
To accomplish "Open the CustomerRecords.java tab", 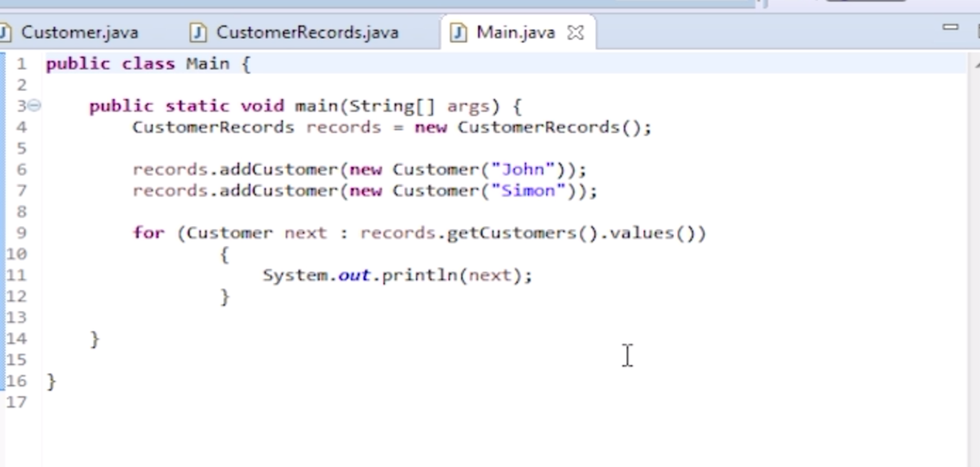I will (x=307, y=33).
